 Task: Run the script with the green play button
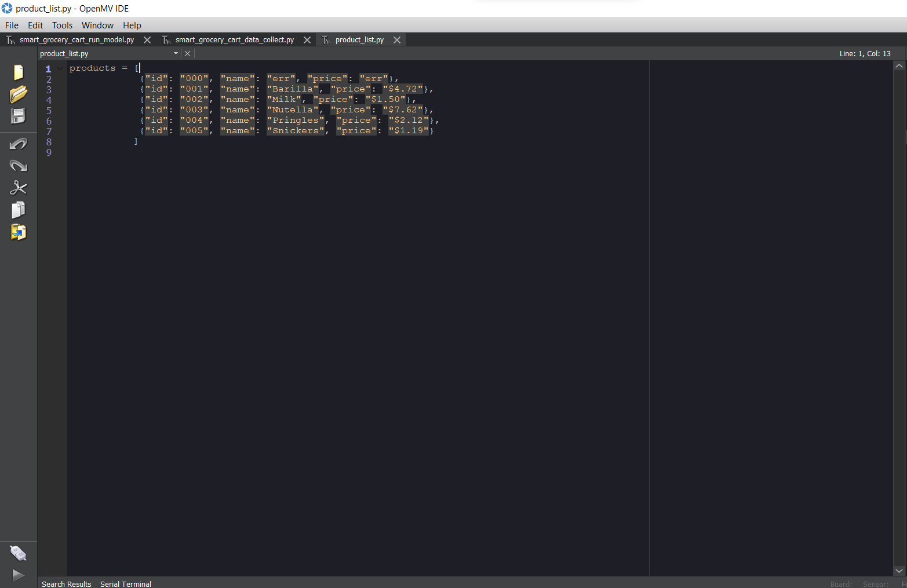click(x=18, y=575)
